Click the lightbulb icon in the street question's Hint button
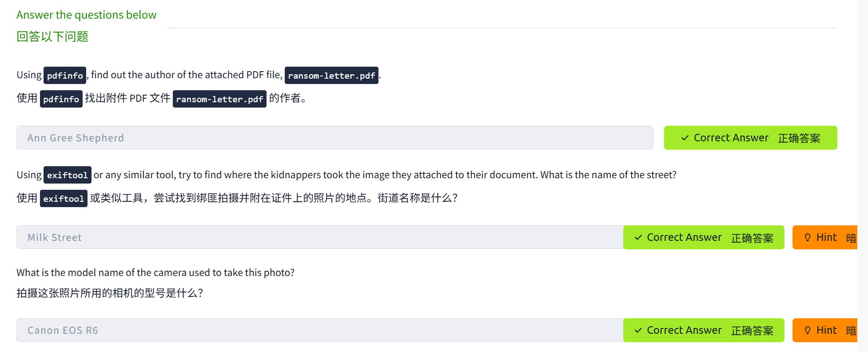This screenshot has height=352, width=868. pyautogui.click(x=807, y=238)
